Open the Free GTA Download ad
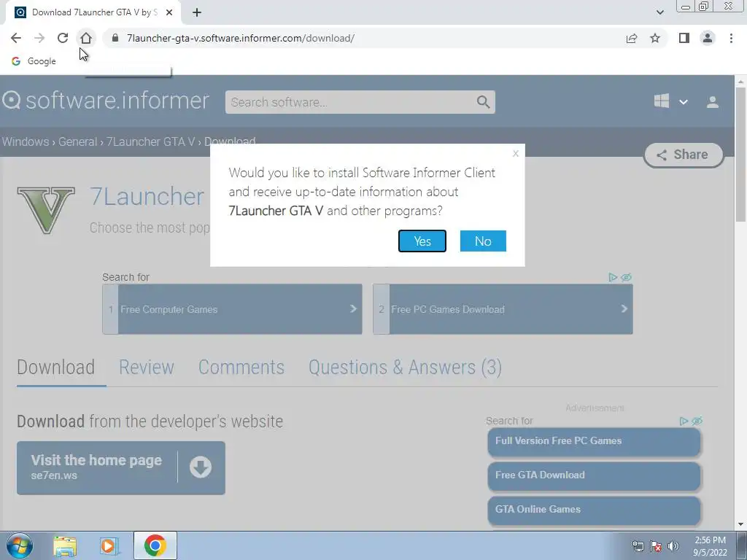This screenshot has width=747, height=560. click(x=594, y=475)
